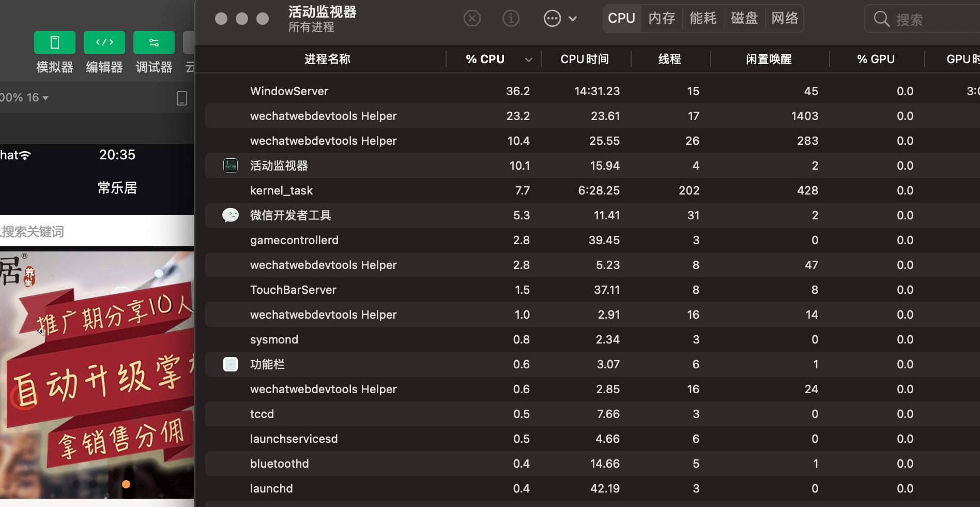Select the kernel_task process row
This screenshot has height=507, width=980.
[592, 190]
